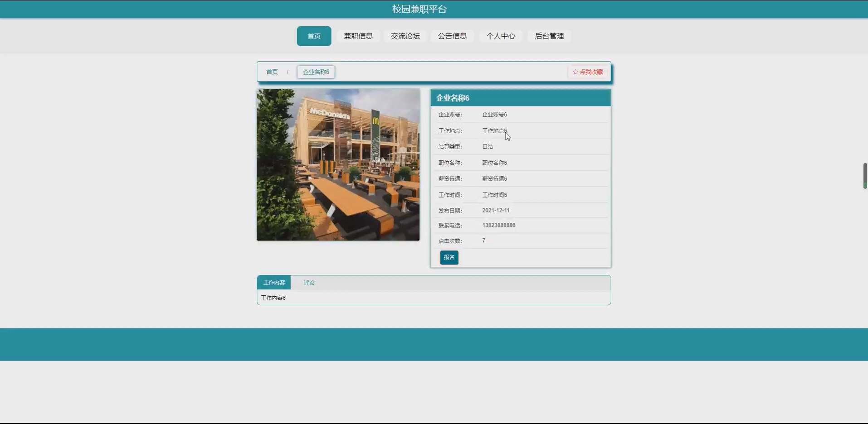
Task: Select the 职位名称6 value
Action: pyautogui.click(x=494, y=163)
